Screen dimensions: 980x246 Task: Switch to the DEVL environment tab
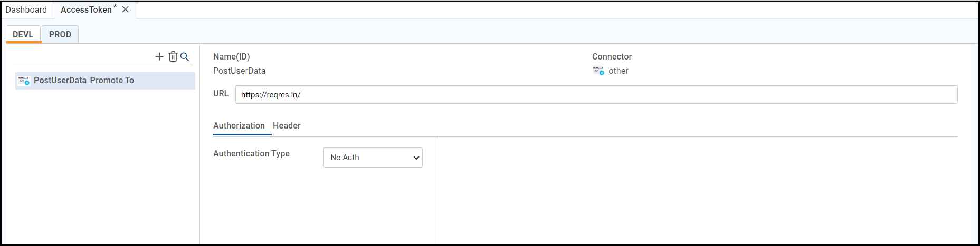click(23, 34)
